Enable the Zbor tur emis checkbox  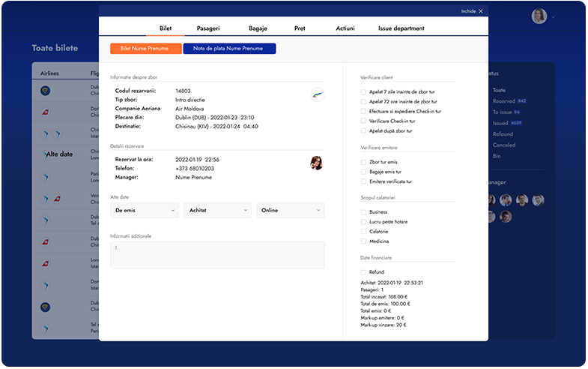coord(363,162)
